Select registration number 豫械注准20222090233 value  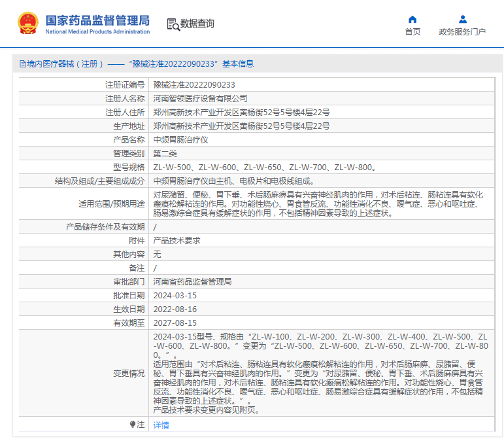[x=194, y=85]
